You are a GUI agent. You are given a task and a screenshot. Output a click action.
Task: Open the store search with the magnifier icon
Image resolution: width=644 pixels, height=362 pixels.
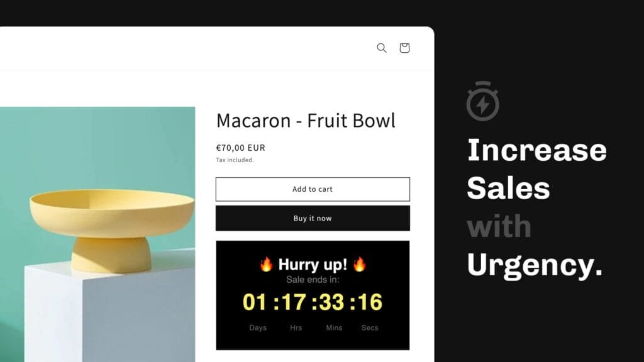click(381, 48)
